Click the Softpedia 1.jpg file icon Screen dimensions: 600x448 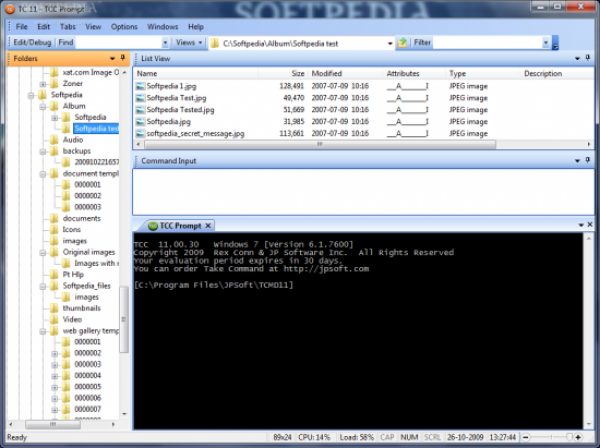coord(141,87)
